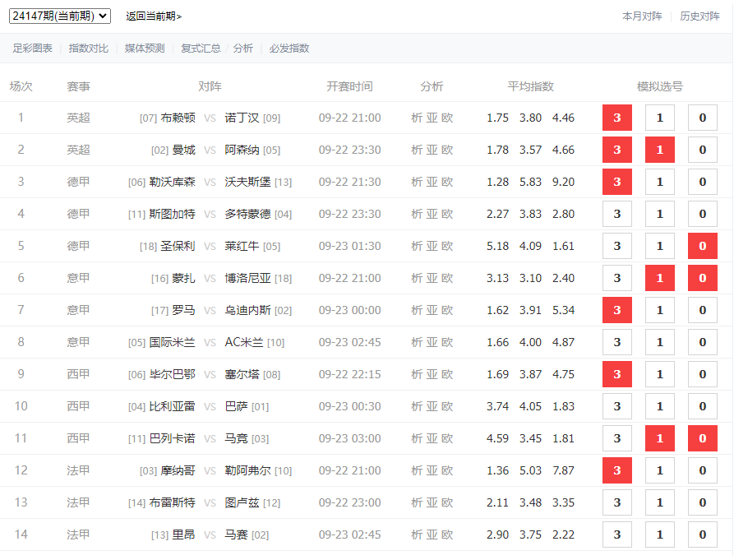Open 析 analysis for 斯图加特 match
This screenshot has height=560, width=734.
[x=417, y=214]
